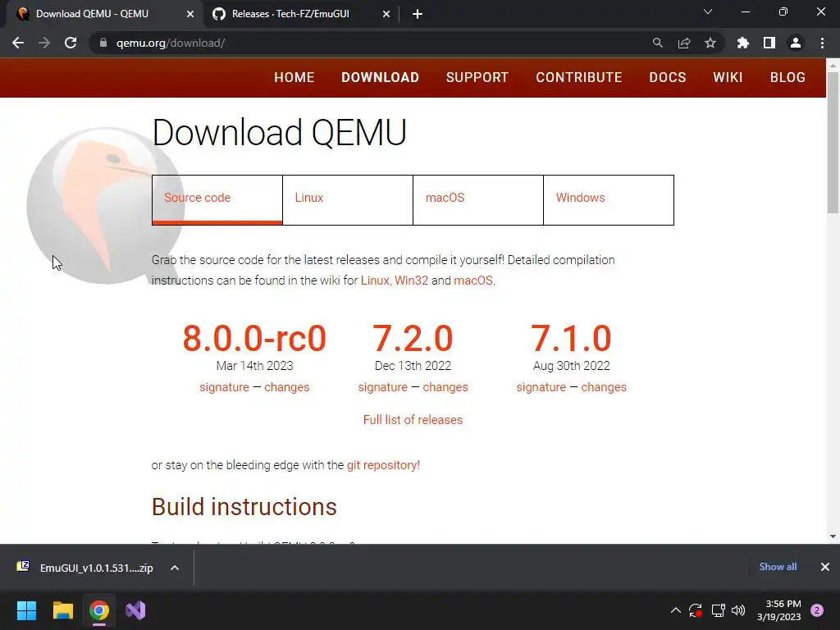Image resolution: width=840 pixels, height=630 pixels.
Task: Open changes link for 7.1.0
Action: coord(604,387)
